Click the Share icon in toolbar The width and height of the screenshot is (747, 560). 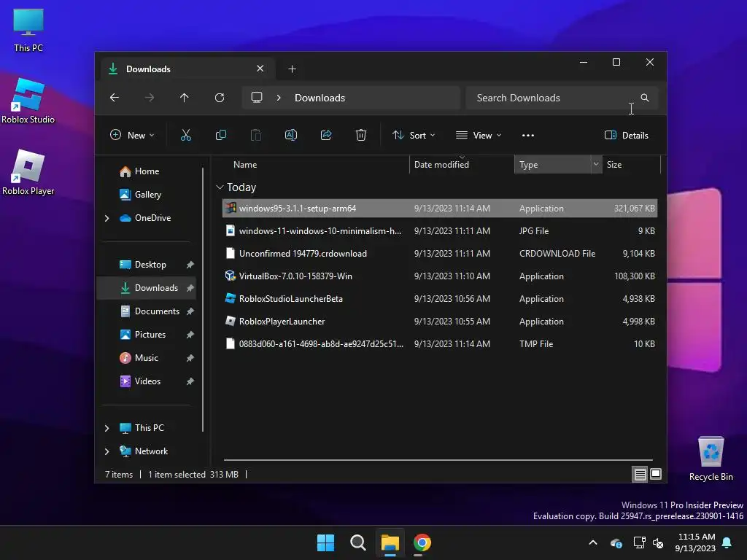point(326,135)
